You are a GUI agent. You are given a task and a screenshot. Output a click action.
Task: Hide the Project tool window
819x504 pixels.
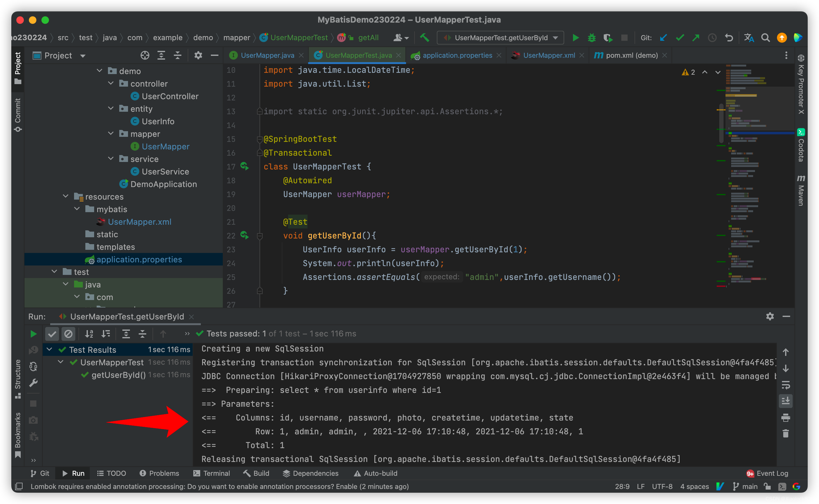pos(215,55)
